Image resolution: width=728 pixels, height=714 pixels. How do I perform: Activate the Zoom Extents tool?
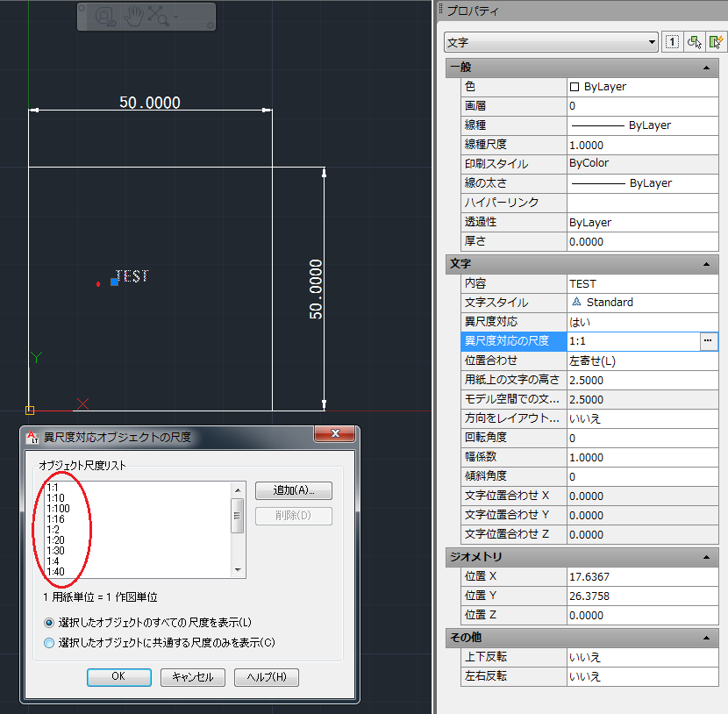pos(158,16)
